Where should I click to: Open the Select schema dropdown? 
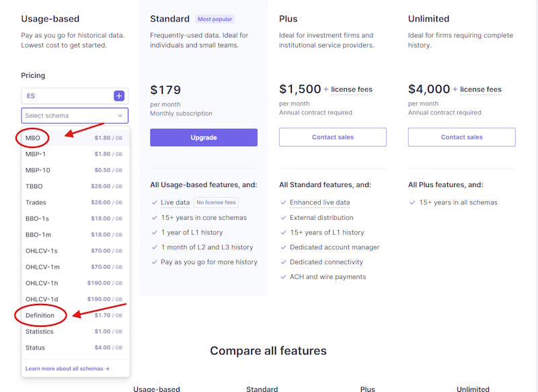75,116
